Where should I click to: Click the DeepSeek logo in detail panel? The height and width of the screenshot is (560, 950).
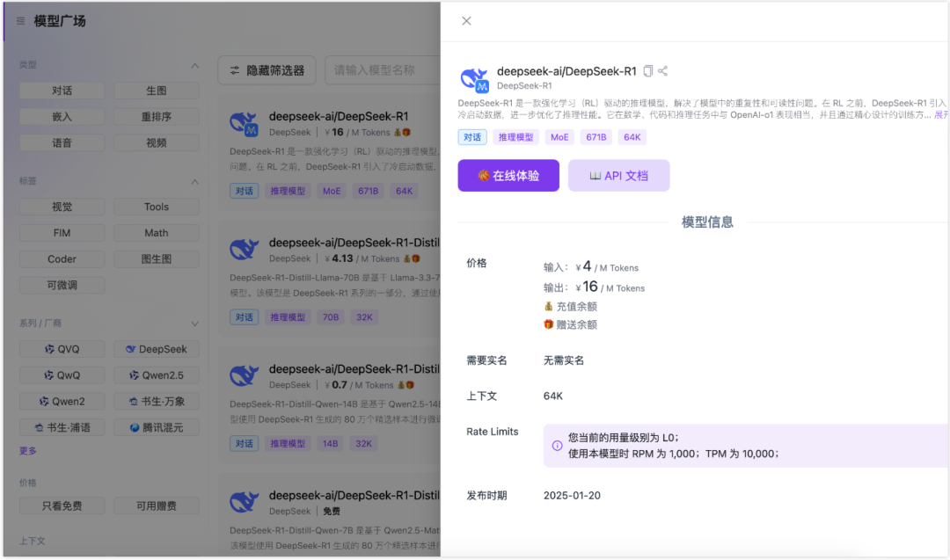[474, 79]
